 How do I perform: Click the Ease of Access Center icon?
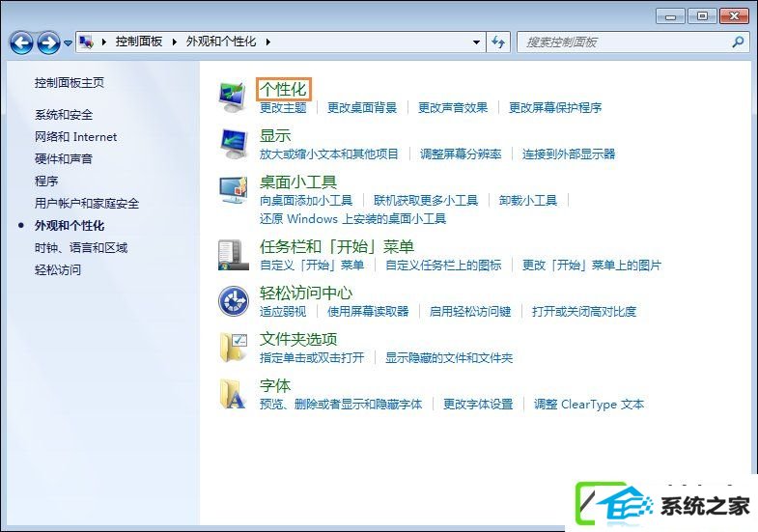pyautogui.click(x=233, y=300)
